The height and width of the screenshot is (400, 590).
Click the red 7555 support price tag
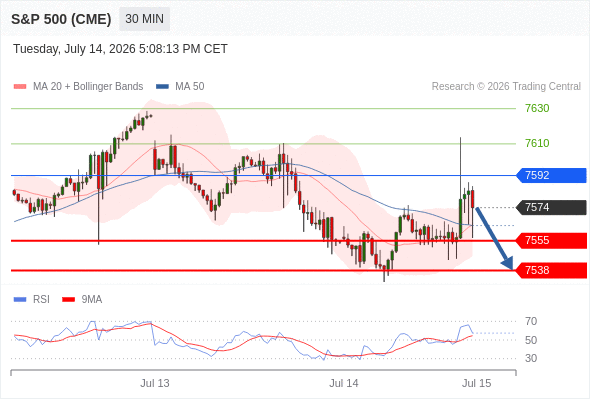pyautogui.click(x=551, y=240)
